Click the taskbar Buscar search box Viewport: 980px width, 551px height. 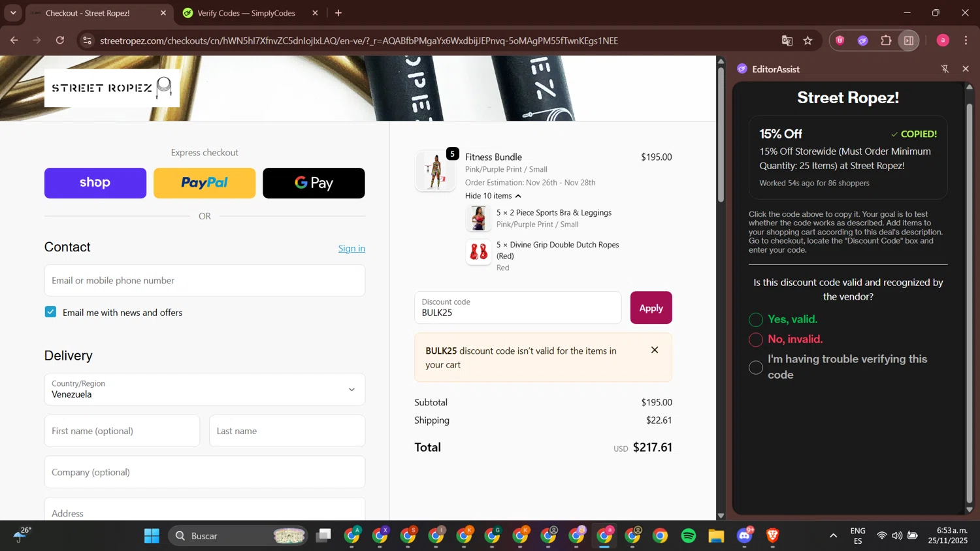pos(238,536)
